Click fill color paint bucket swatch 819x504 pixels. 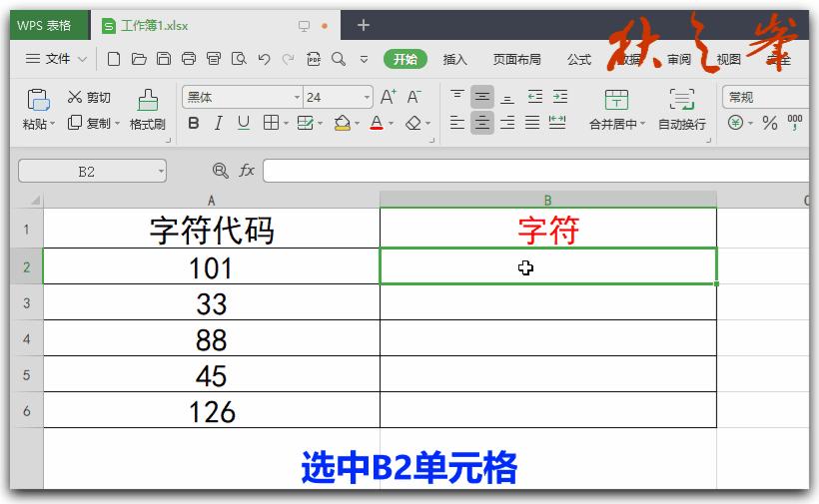coord(343,123)
